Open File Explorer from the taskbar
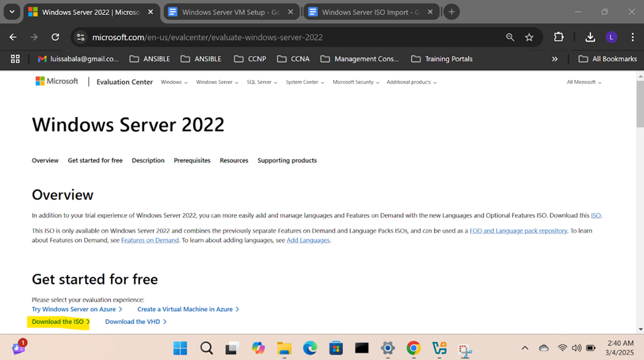This screenshot has height=360, width=644. [x=284, y=348]
